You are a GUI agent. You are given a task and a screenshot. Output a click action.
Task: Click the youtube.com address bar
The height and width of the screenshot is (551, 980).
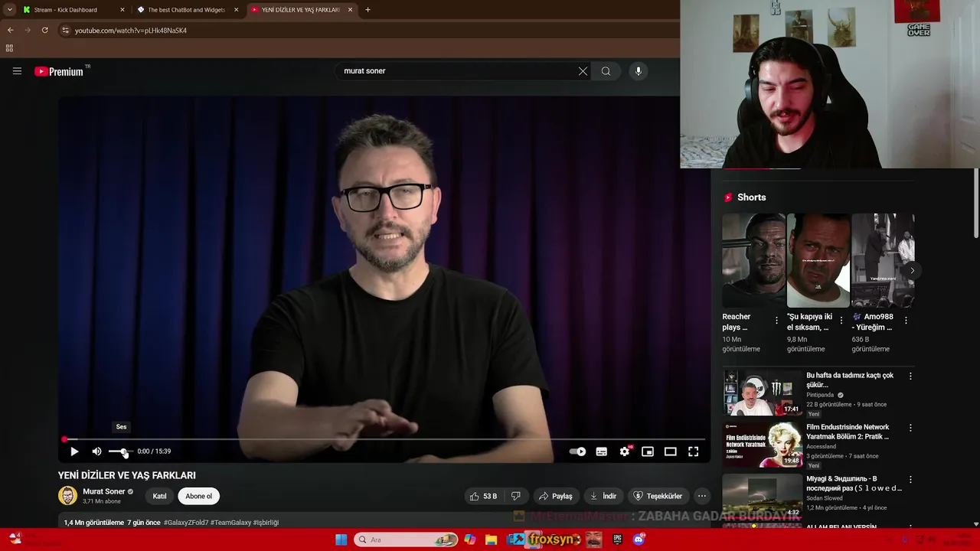coord(367,31)
